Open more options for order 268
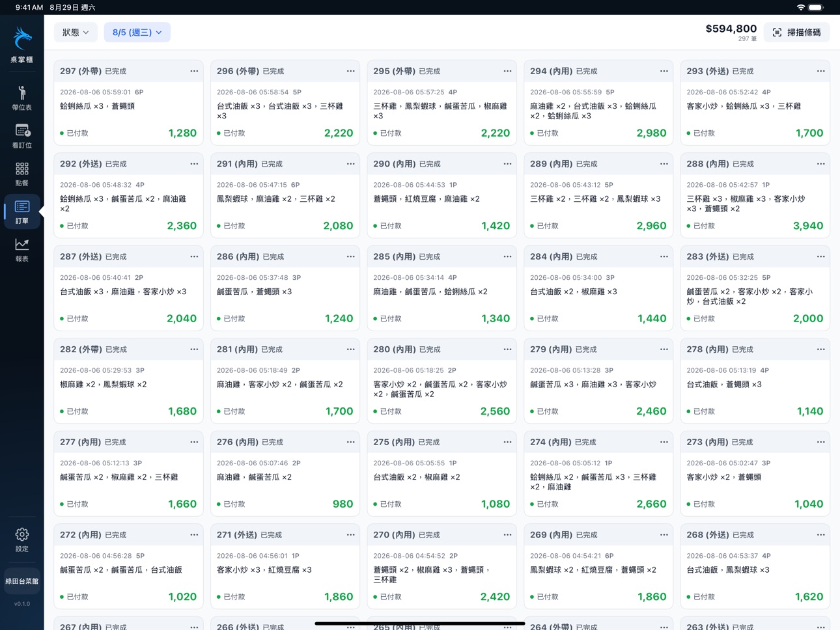The height and width of the screenshot is (630, 840). pos(820,535)
